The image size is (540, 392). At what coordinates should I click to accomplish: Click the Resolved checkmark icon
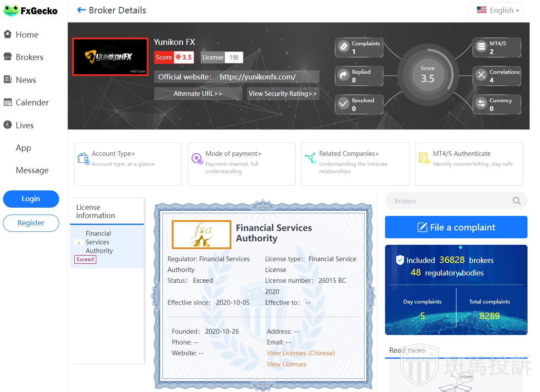[344, 104]
